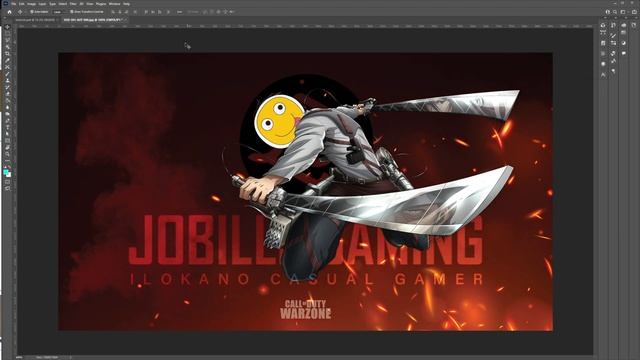
Task: Select the Crop tool
Action: click(7, 53)
